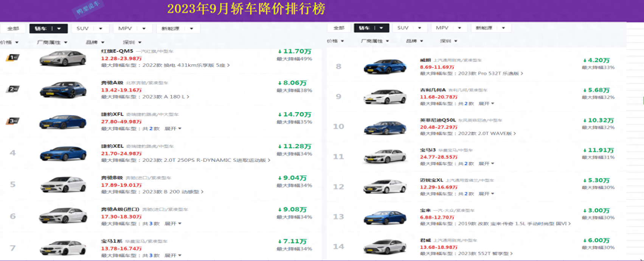Viewport: 644px width, 261px height.
Task: Expand 展开 for the 奔驰A级(进口) row
Action: tap(173, 223)
